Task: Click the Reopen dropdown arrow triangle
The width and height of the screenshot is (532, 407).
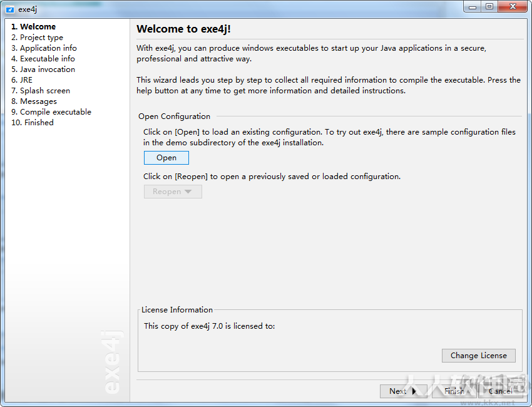Action: point(188,192)
